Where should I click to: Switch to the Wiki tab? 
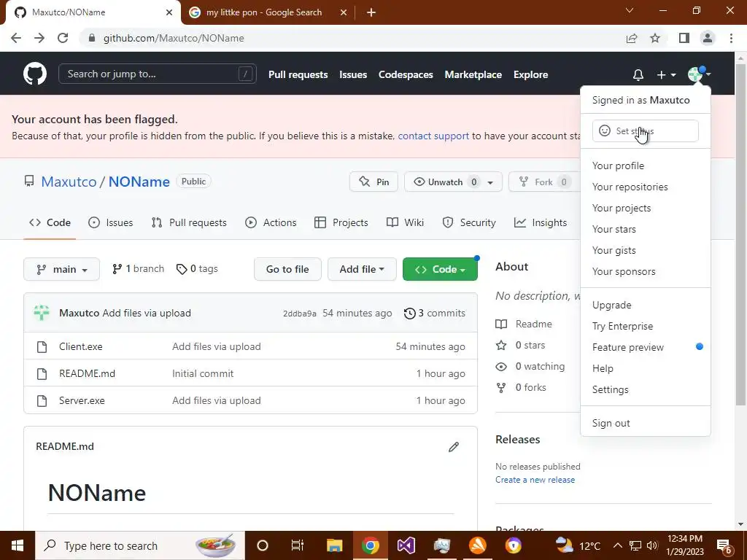405,223
